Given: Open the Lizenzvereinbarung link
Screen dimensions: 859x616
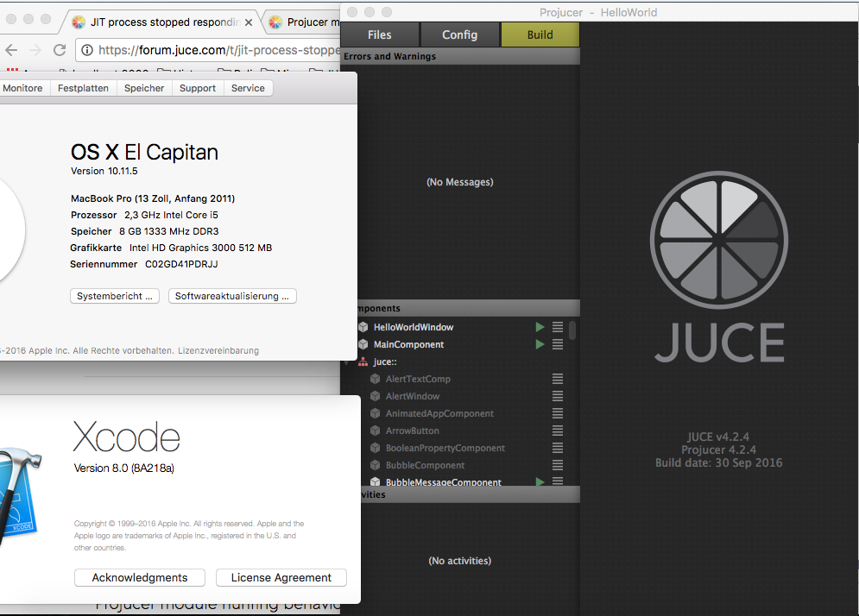Looking at the screenshot, I should pyautogui.click(x=218, y=350).
